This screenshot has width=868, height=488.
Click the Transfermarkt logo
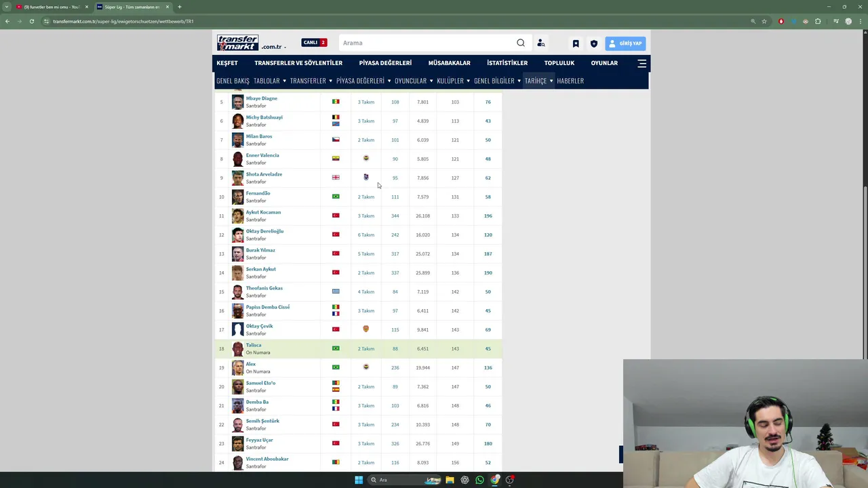[x=237, y=42]
